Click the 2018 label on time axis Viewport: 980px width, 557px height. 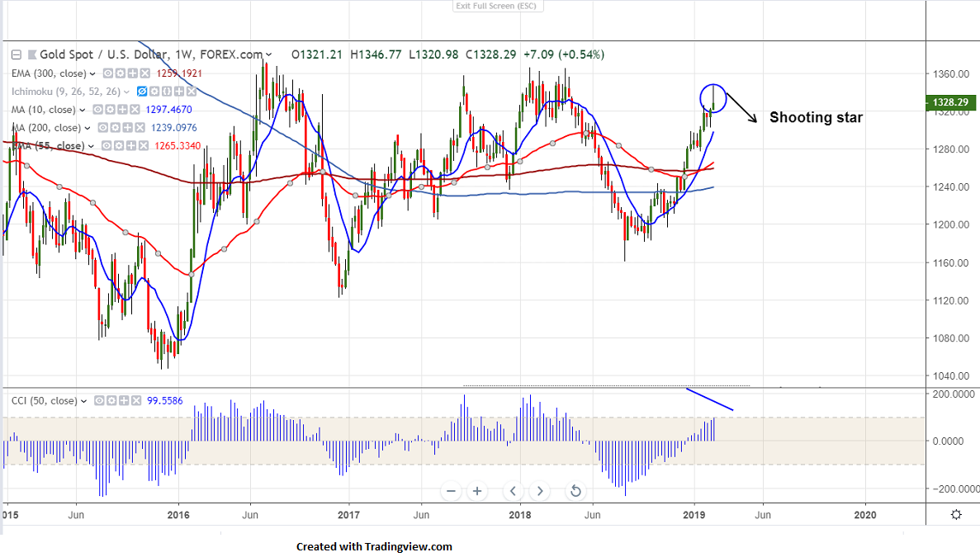[x=520, y=515]
